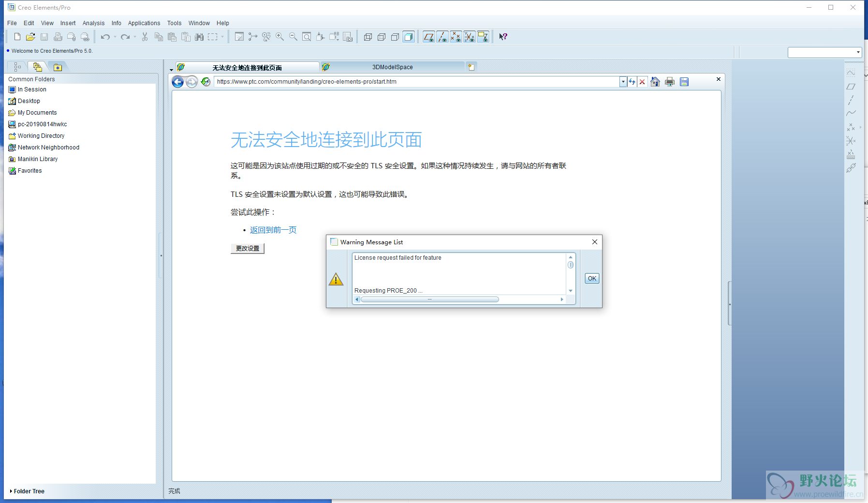868x503 pixels.
Task: Open an existing file via folder icon
Action: point(30,37)
